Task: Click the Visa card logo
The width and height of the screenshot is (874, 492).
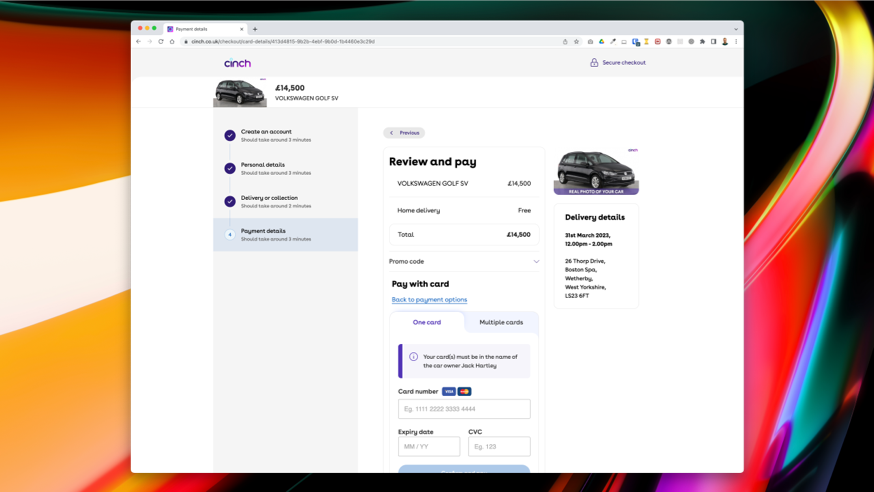Action: [x=449, y=391]
